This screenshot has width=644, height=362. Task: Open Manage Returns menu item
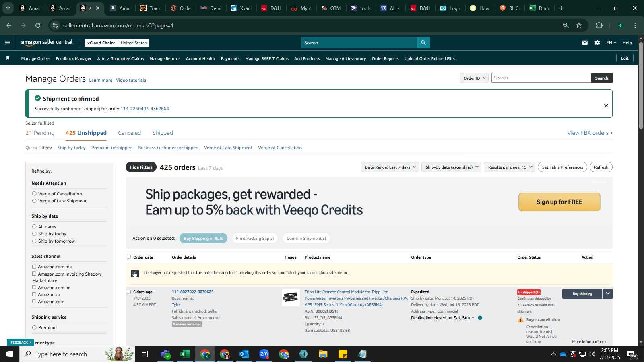coord(165,58)
